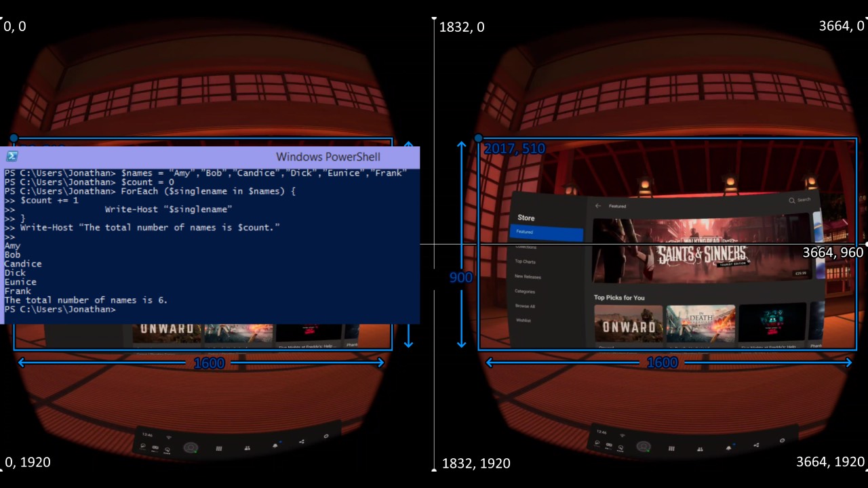Click the sharing icon in right dock
Viewport: 868px width, 488px height.
(x=757, y=444)
